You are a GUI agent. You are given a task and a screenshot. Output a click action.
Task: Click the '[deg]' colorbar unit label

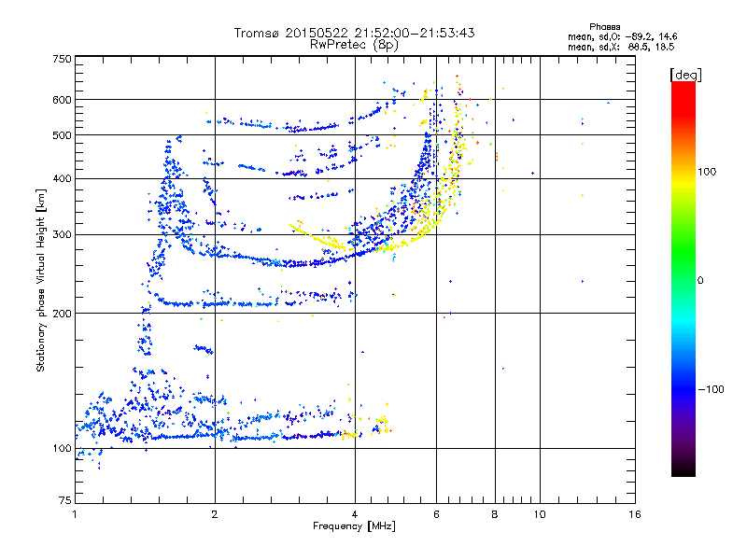pyautogui.click(x=685, y=75)
